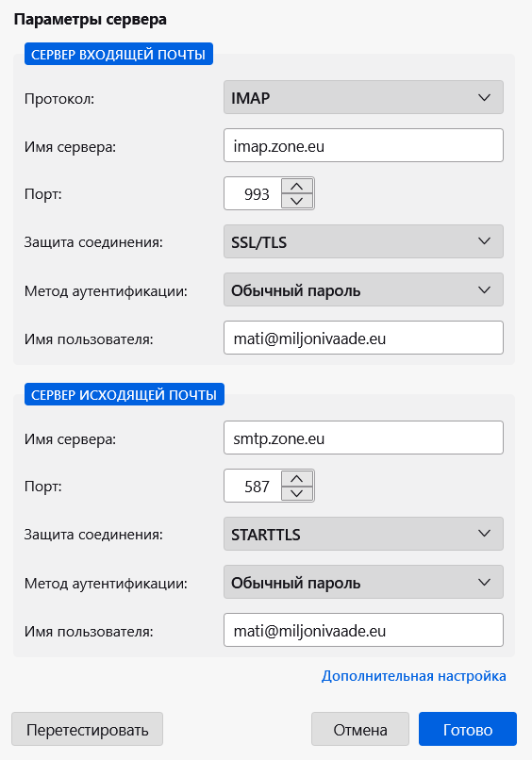Image resolution: width=532 pixels, height=760 pixels.
Task: Click incoming username field mati@miljonivaade.eu
Action: 363,338
